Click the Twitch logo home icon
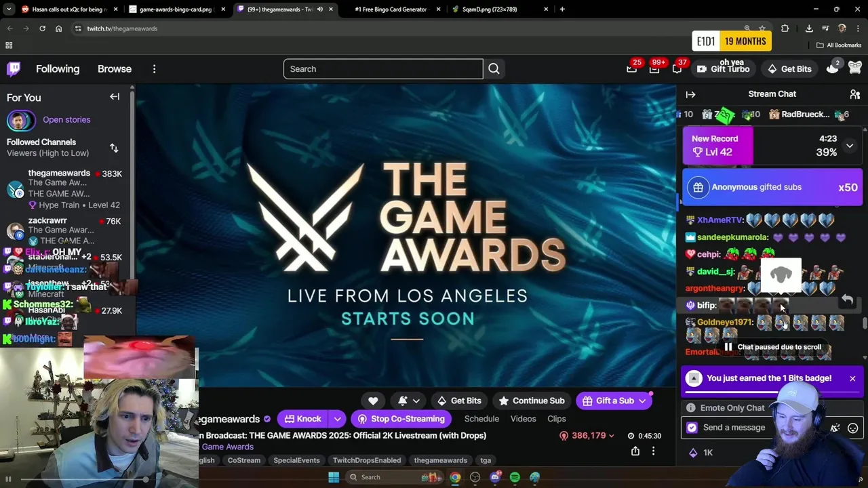 (x=14, y=69)
